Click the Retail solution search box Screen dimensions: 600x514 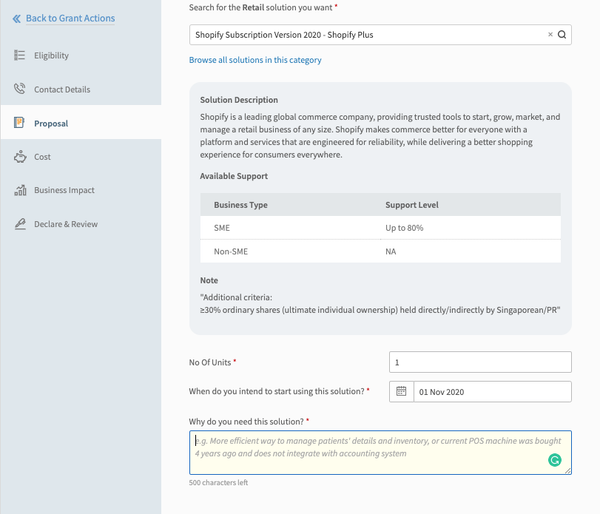[x=380, y=35]
